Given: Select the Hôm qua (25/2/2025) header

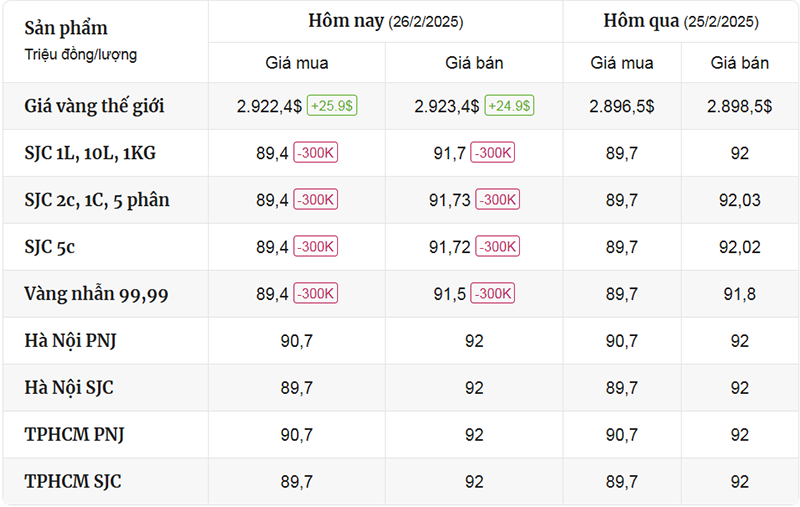Looking at the screenshot, I should (681, 21).
